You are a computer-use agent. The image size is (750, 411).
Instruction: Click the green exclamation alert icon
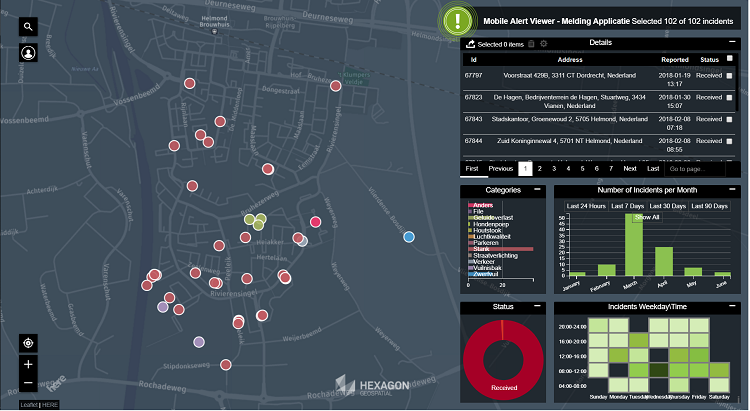point(457,19)
